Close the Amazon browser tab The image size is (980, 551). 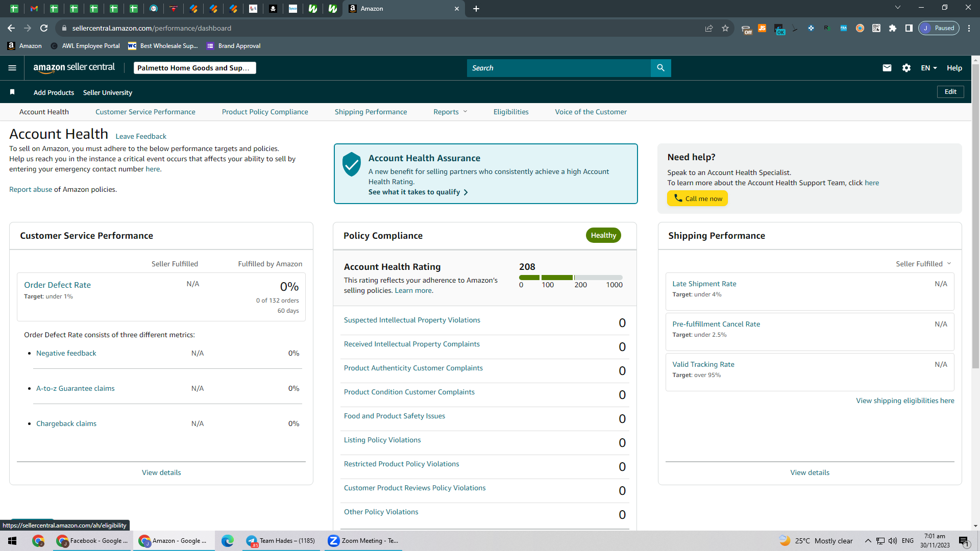457,9
